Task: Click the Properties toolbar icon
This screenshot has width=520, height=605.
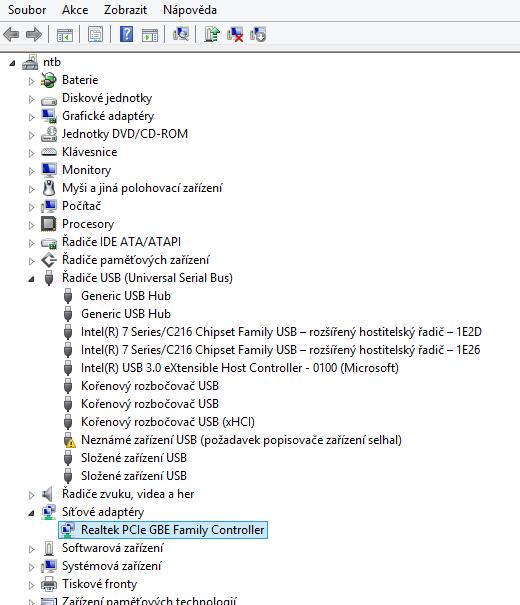Action: coord(95,34)
